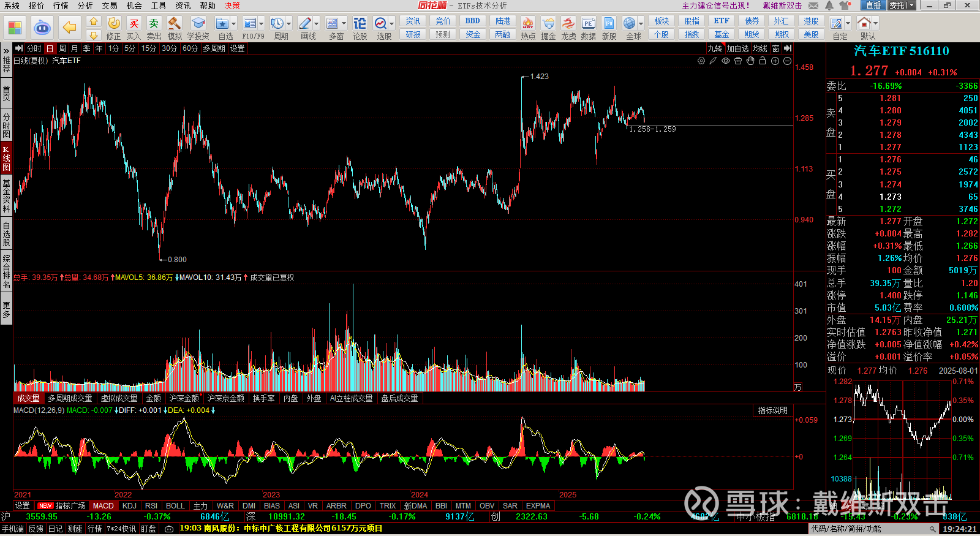Toggle the chart lock icon

coord(763,61)
